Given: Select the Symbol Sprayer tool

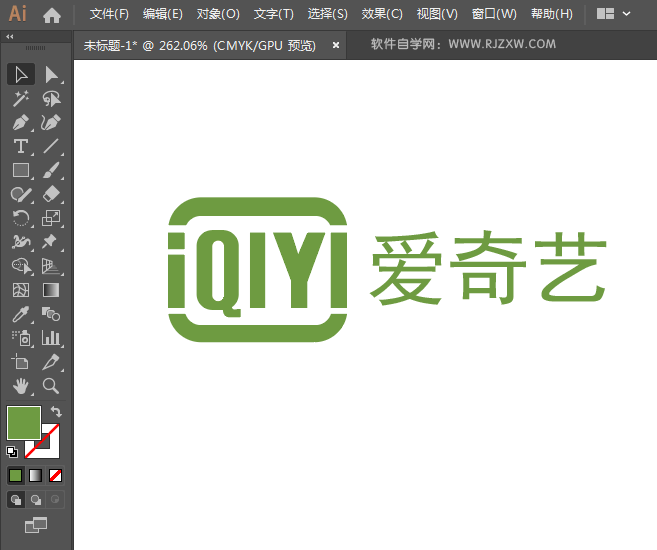Looking at the screenshot, I should pos(21,338).
